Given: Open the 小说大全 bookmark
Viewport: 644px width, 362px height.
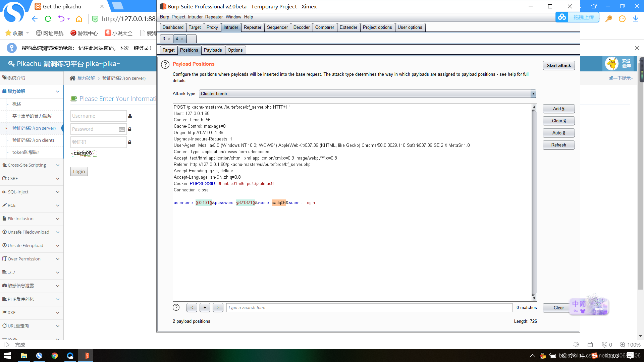Looking at the screenshot, I should point(119,33).
